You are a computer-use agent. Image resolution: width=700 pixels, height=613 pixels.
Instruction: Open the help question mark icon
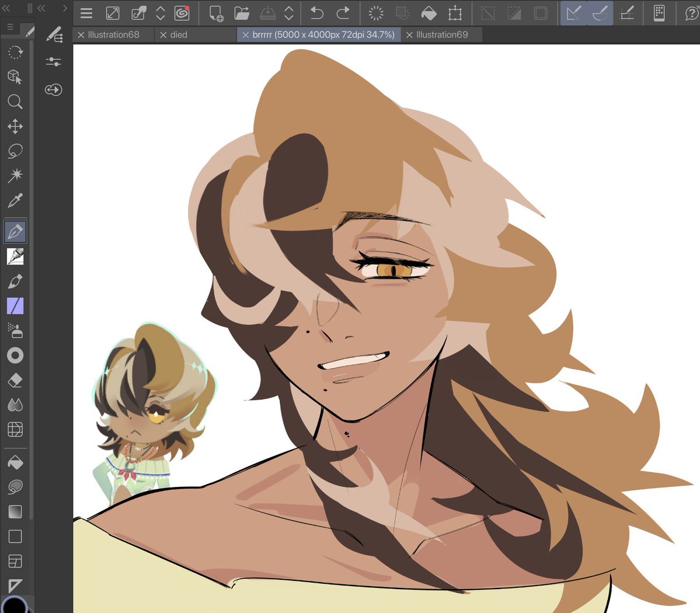[x=692, y=13]
